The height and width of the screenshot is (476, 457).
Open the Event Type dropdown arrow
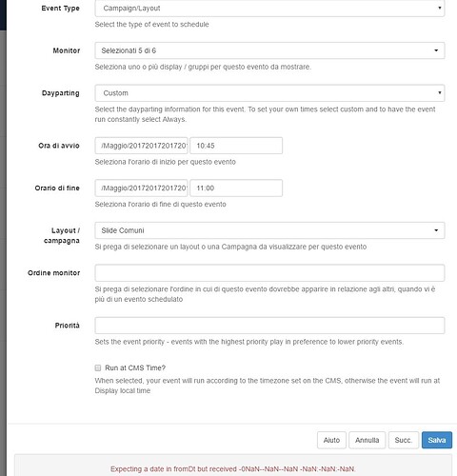pos(440,8)
